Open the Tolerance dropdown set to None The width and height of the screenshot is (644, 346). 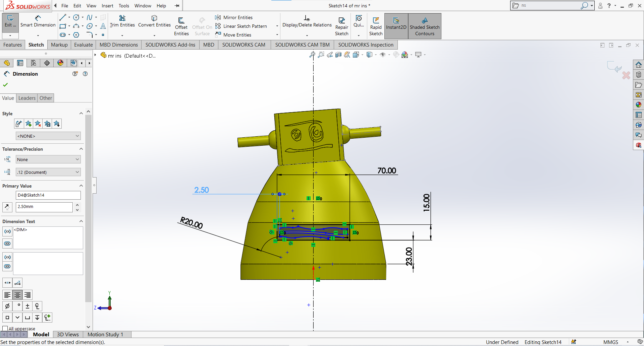(x=48, y=159)
